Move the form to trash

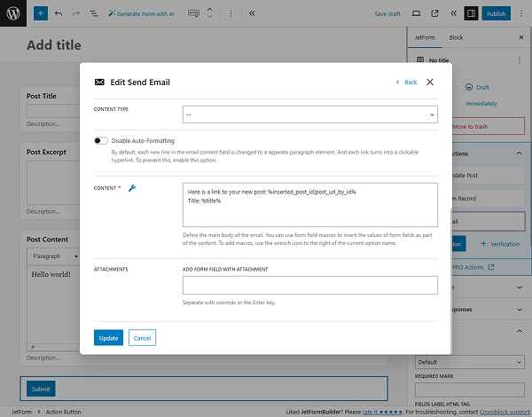click(x=489, y=126)
